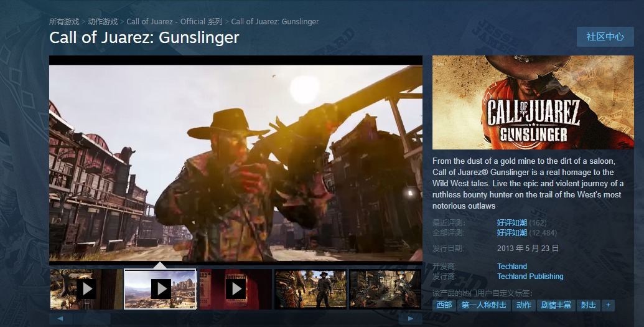Viewport: 644px width, 327px height.
Task: Play the first trailer video thumbnail
Action: pos(86,289)
